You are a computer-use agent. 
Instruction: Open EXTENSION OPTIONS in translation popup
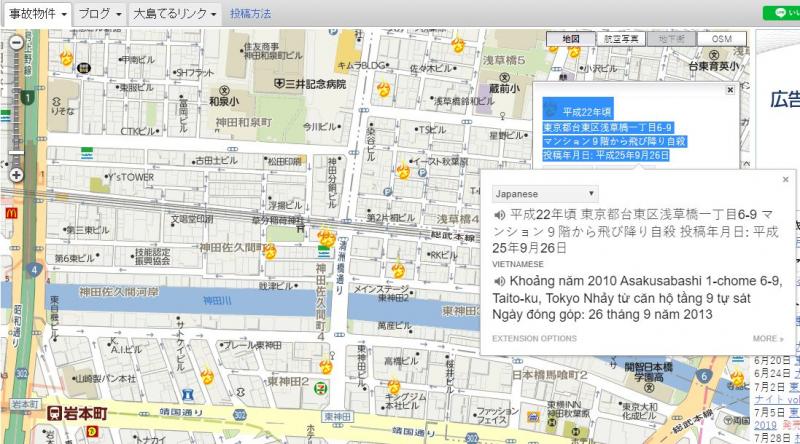(534, 338)
